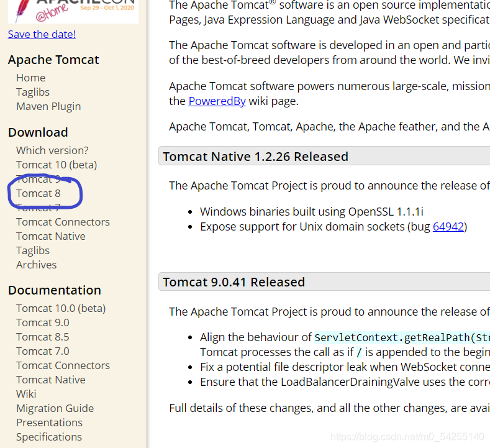Open the Maven Plugin link

48,106
